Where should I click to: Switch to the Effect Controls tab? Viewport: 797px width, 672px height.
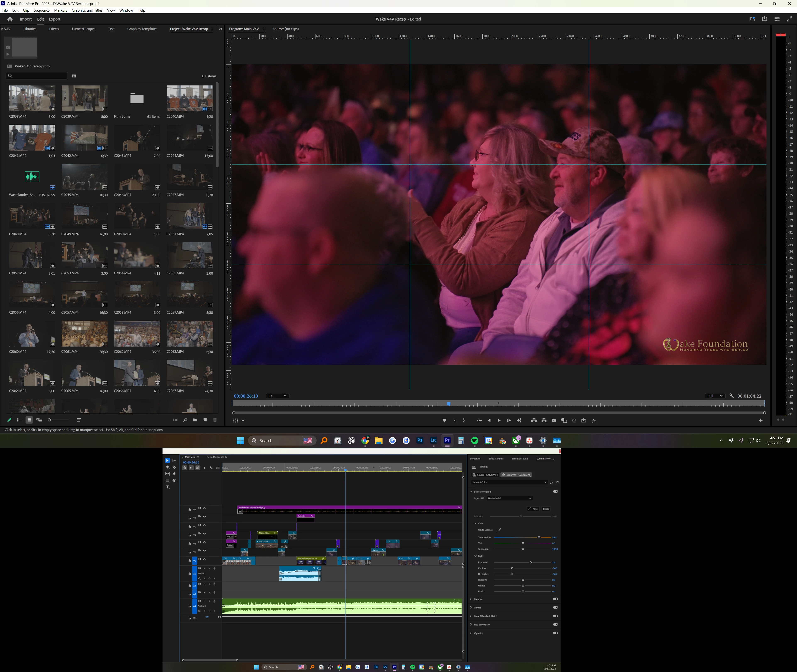[496, 459]
